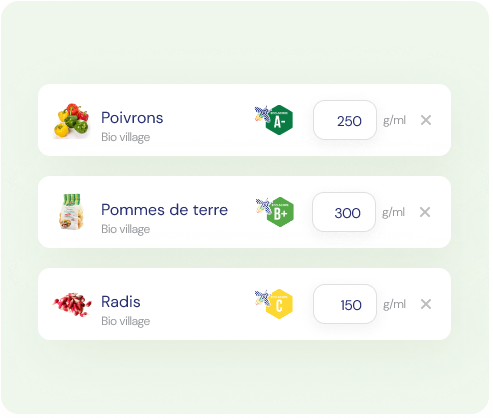Screen dimensions: 493x418
Task: Edit the 150 quantity field
Action: (345, 304)
